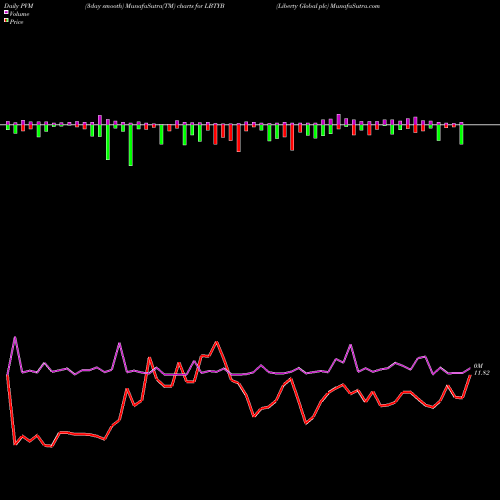Click the '(Liberty Global plc) MunafaSutra.com' text
This screenshot has height=500, width=500.
click(328, 6)
